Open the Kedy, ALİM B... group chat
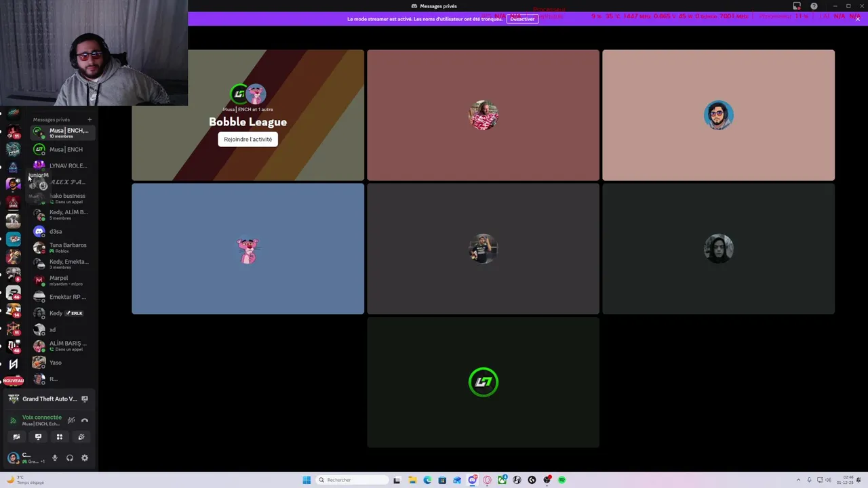The width and height of the screenshot is (868, 488). (x=63, y=215)
